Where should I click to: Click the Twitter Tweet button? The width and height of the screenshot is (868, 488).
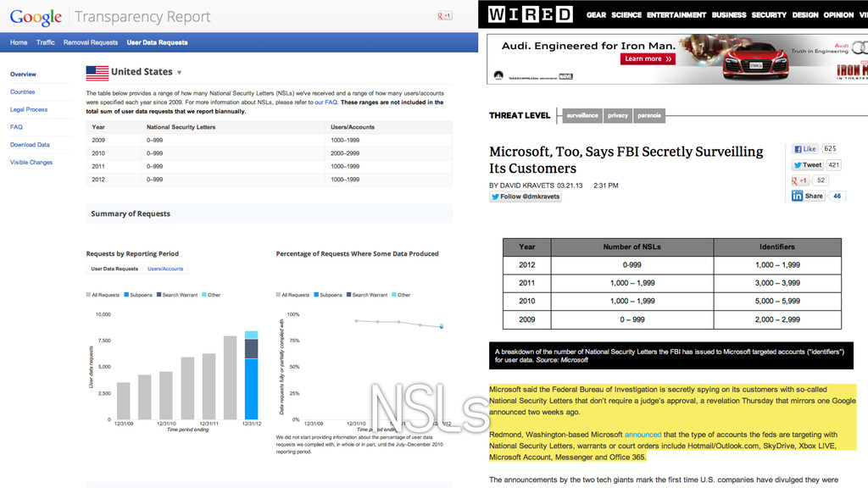click(x=807, y=165)
